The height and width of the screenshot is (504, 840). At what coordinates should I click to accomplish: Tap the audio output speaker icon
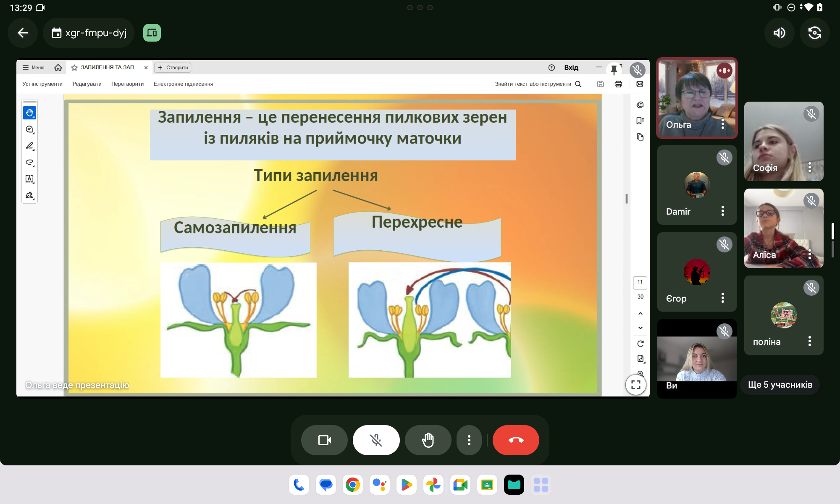[780, 33]
